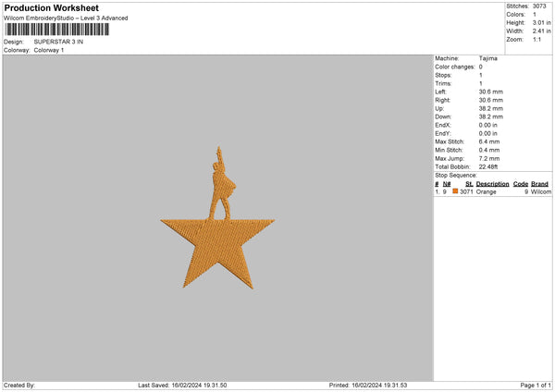Viewport: 555px width, 392px height.
Task: Select the 'Production Worksheet' title text
Action: 52,7
